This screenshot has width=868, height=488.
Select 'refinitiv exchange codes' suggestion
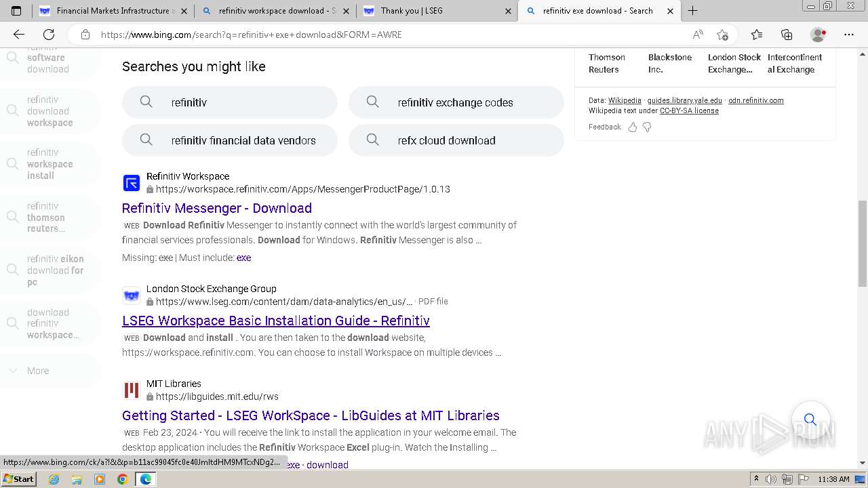tap(456, 102)
